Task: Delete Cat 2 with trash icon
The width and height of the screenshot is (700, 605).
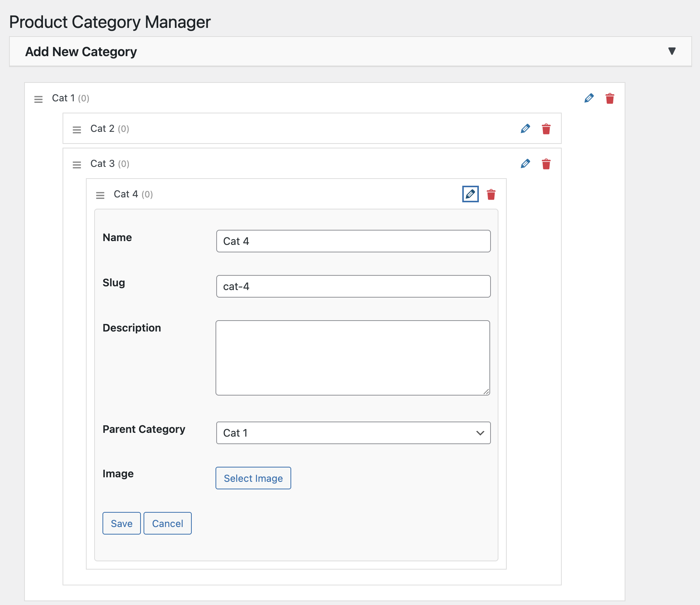Action: click(546, 129)
